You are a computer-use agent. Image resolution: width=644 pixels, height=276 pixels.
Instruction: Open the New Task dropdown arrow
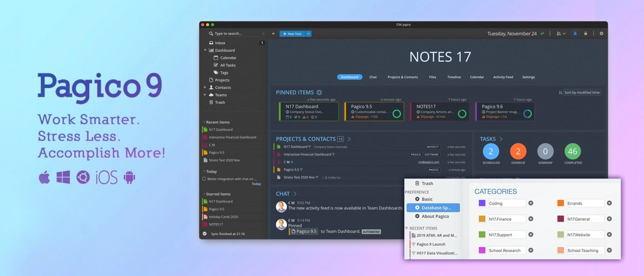tap(308, 34)
